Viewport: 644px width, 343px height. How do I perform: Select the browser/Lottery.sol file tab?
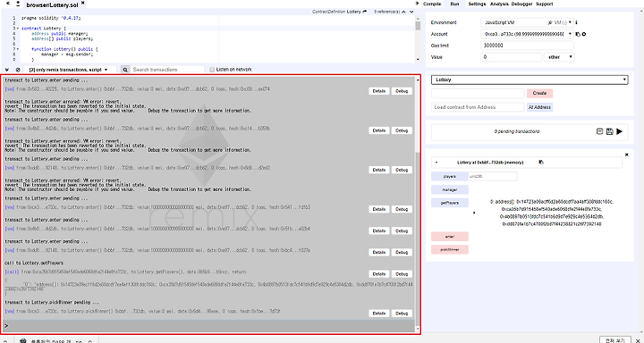[52, 4]
